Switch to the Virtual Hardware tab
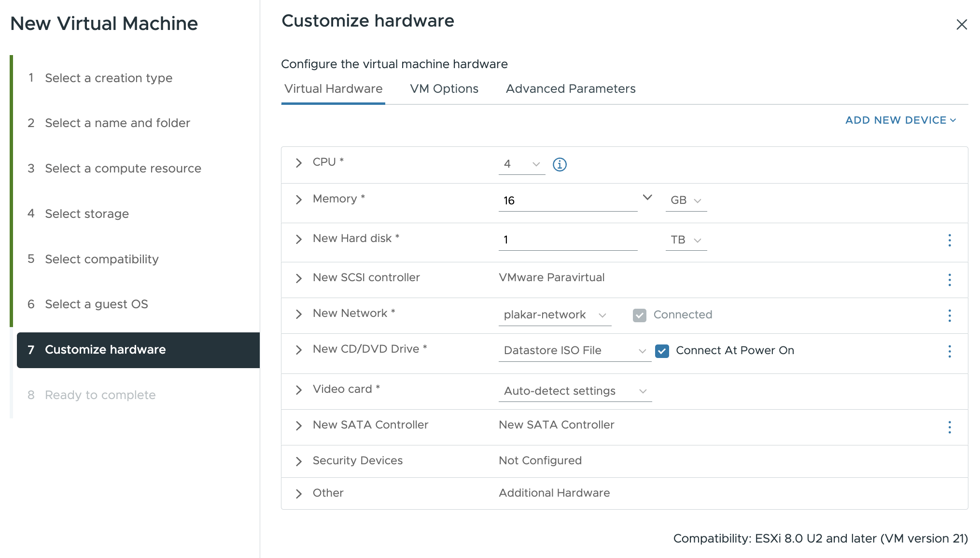 click(333, 89)
